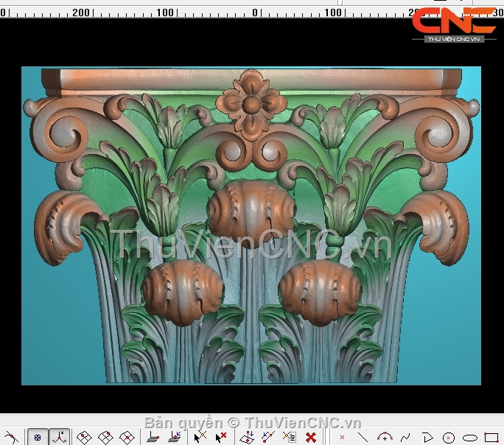The height and width of the screenshot is (445, 504).
Task: Select the Arc drawing tool
Action: click(x=383, y=437)
